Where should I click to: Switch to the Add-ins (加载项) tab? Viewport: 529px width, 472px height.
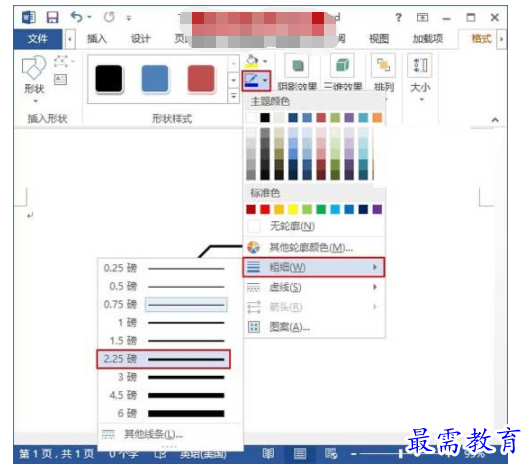coord(428,39)
